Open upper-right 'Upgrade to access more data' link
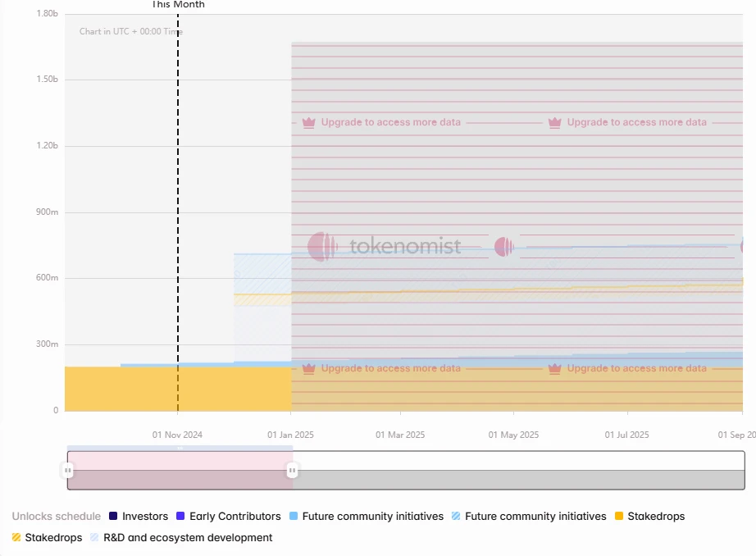The height and width of the screenshot is (556, 756). coord(636,123)
